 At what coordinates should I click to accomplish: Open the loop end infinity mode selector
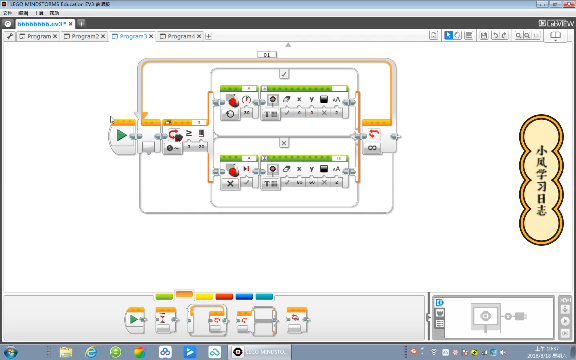[372, 148]
